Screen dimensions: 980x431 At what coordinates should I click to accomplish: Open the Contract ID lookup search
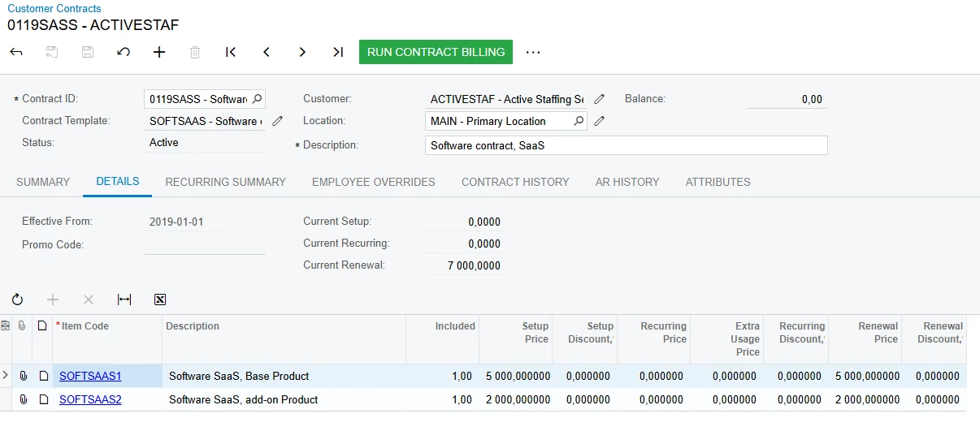257,99
